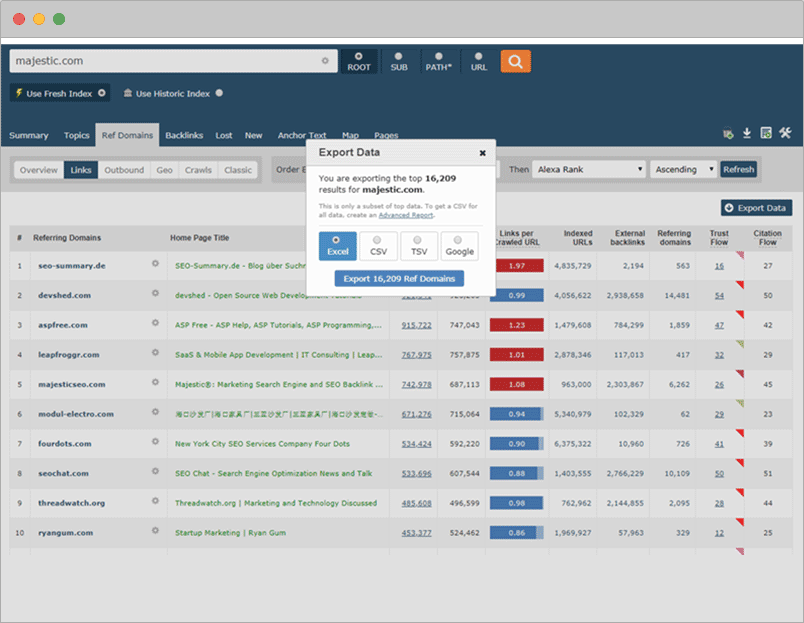Click Export 16,209 Ref Domains button
Viewport: 804px width, 623px height.
399,278
